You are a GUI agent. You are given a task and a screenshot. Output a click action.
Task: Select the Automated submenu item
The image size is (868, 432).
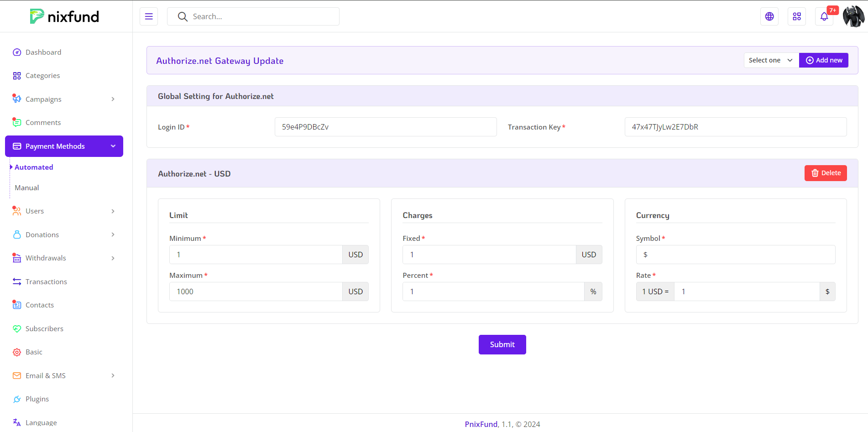tap(34, 167)
